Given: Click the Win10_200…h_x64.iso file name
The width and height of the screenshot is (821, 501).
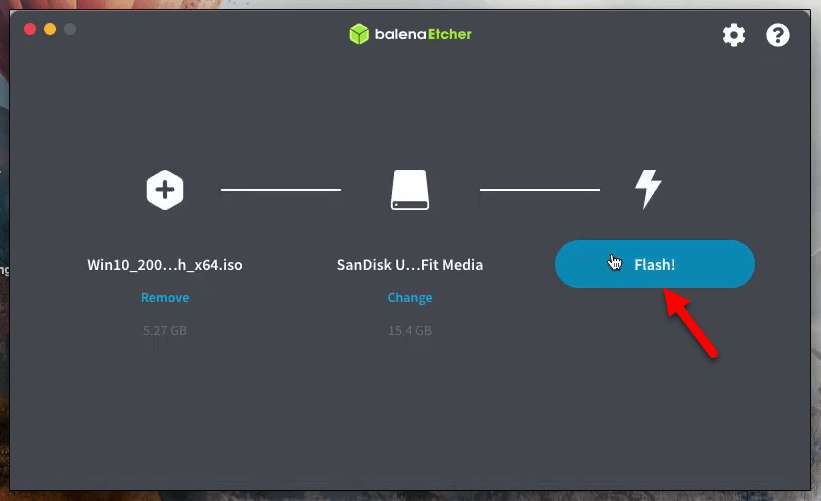Looking at the screenshot, I should point(165,265).
